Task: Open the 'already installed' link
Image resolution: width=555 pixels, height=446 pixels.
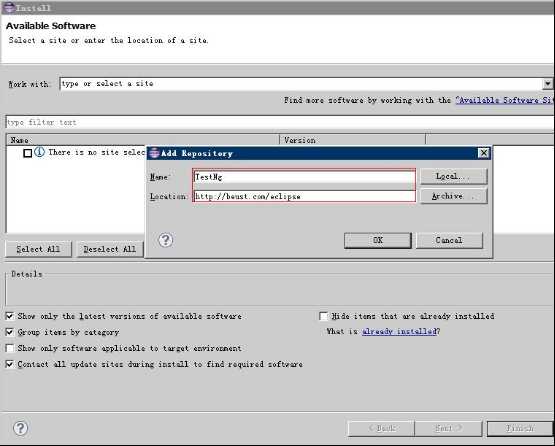Action: pos(399,332)
